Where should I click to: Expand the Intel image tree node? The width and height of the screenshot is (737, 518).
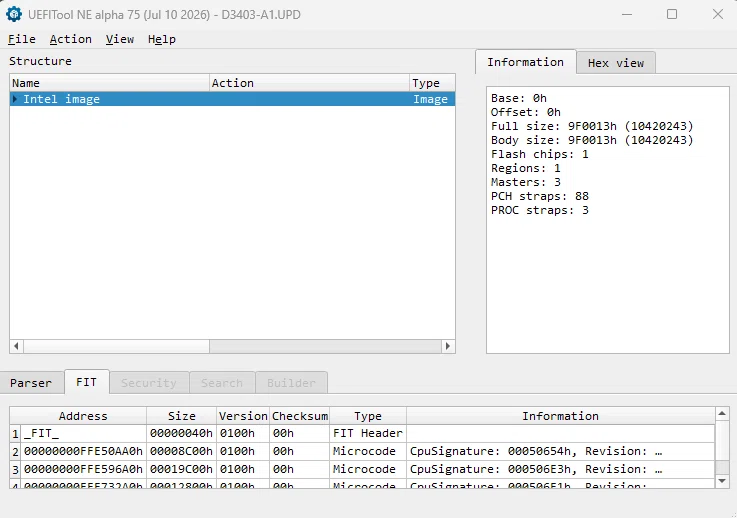[16, 99]
